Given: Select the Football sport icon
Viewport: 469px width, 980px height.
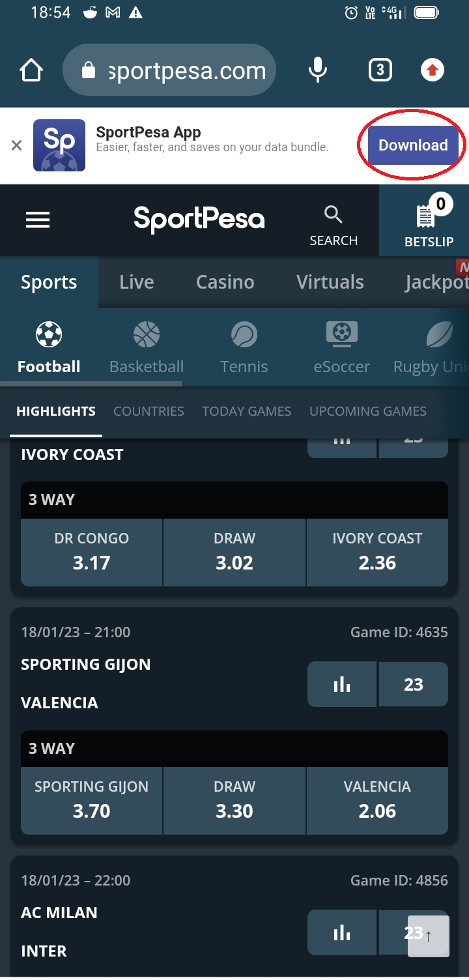Looking at the screenshot, I should (x=49, y=336).
